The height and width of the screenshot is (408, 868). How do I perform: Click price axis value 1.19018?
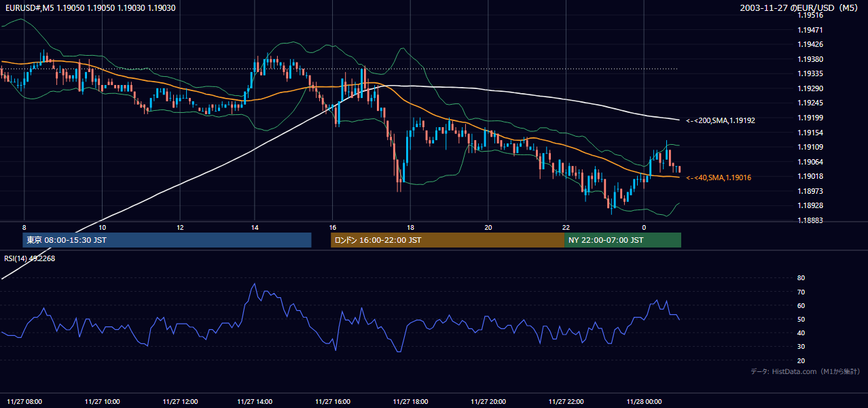(810, 177)
